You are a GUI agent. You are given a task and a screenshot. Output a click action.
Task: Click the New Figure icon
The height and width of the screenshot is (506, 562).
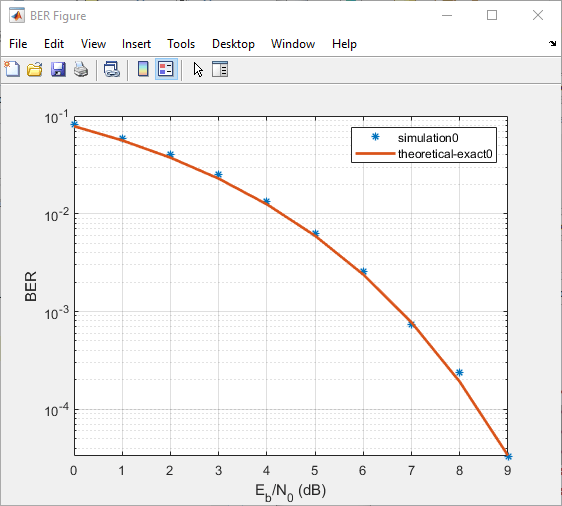(12, 69)
